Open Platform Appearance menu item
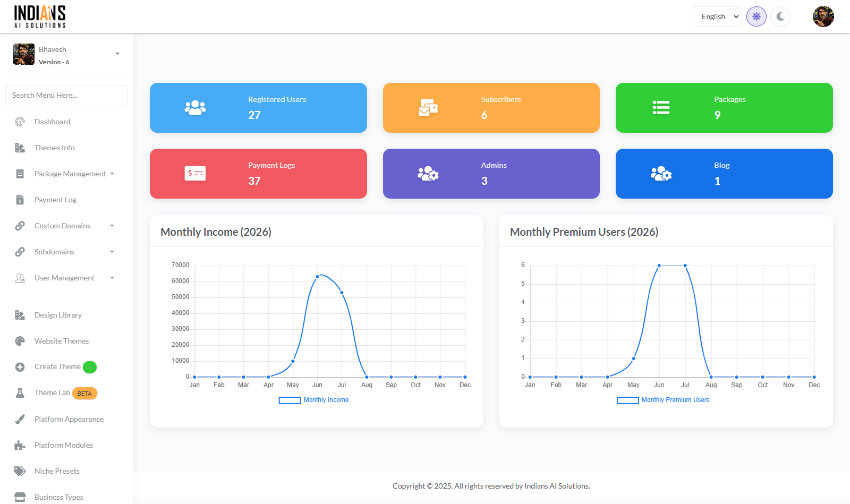 click(66, 419)
